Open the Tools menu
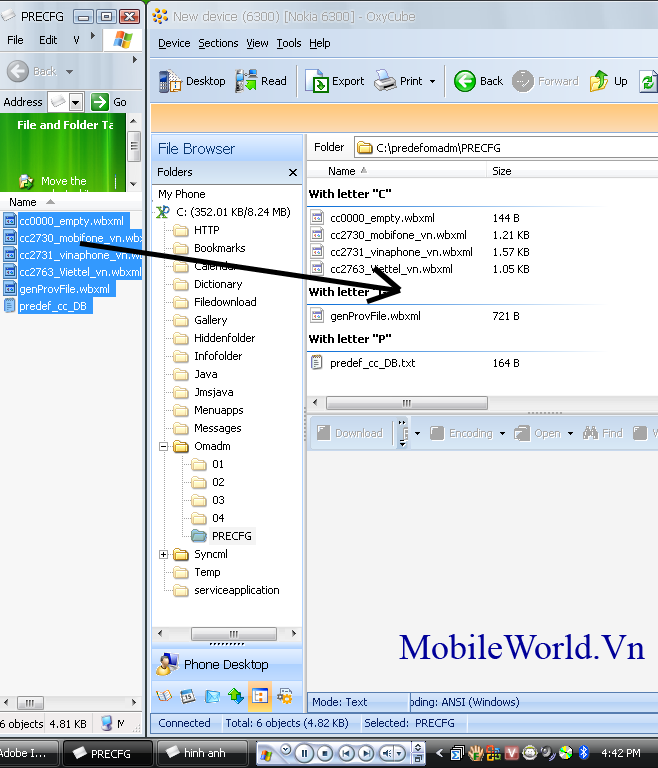The width and height of the screenshot is (658, 768). click(x=289, y=43)
